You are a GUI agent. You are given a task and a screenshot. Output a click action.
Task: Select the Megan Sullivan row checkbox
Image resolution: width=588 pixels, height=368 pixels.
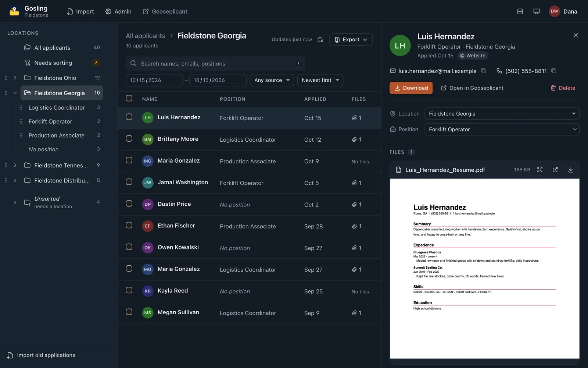(x=129, y=312)
